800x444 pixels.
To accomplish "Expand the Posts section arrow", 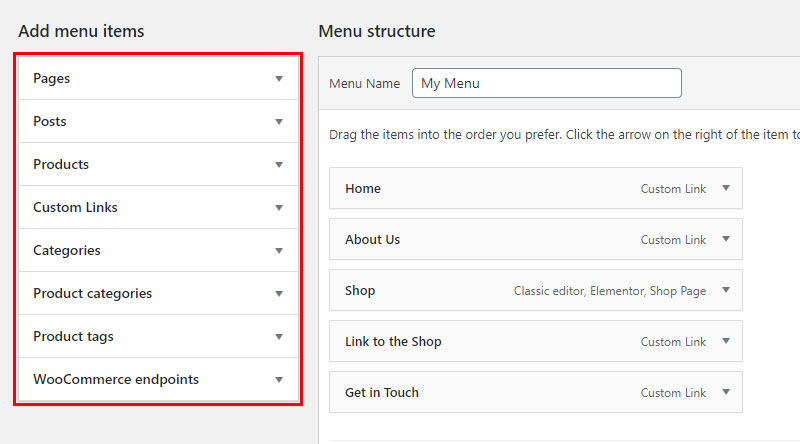I will [279, 121].
